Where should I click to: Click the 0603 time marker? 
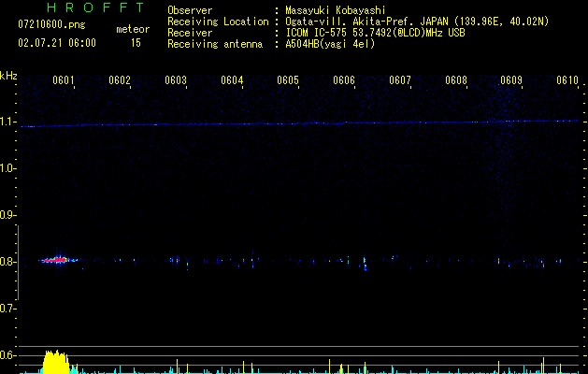176,80
